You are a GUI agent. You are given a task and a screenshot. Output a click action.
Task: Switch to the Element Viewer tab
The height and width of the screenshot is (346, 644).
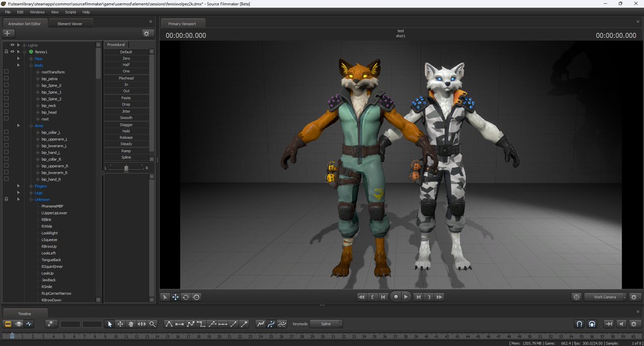[x=71, y=24]
